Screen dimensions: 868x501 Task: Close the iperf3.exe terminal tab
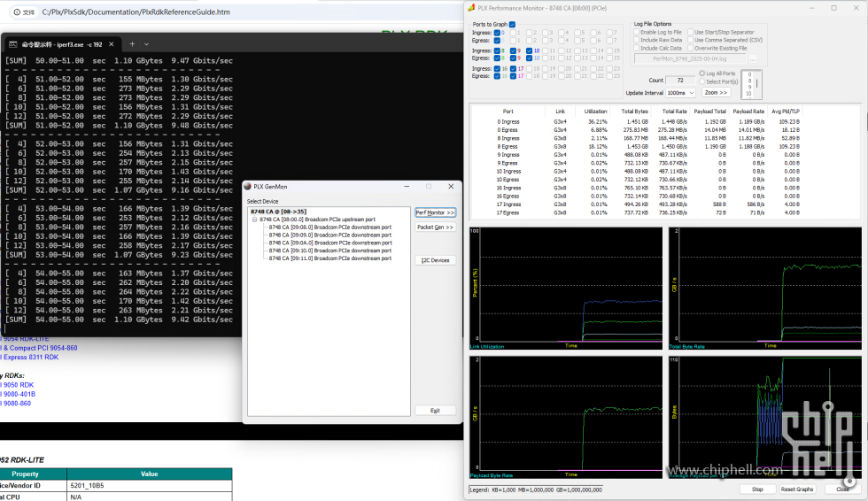112,44
